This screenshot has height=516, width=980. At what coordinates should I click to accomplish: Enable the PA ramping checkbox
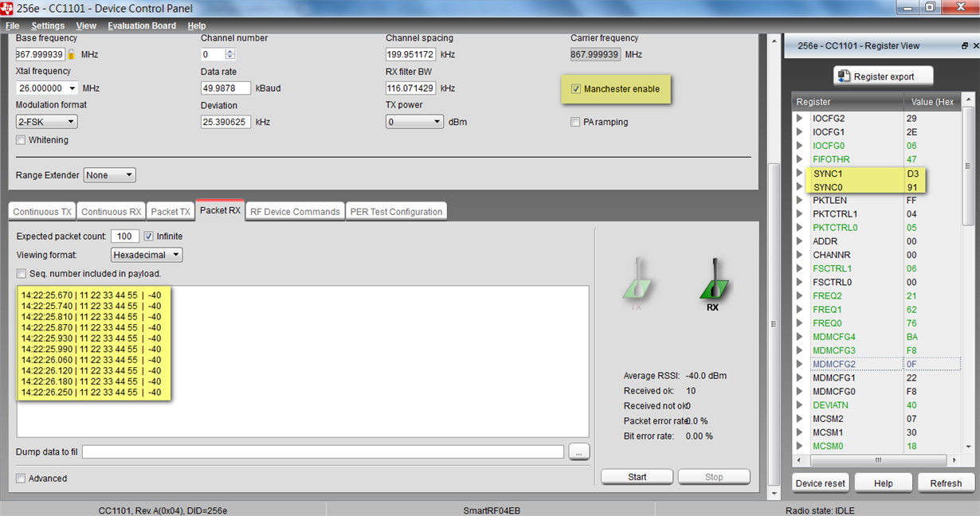pyautogui.click(x=575, y=123)
